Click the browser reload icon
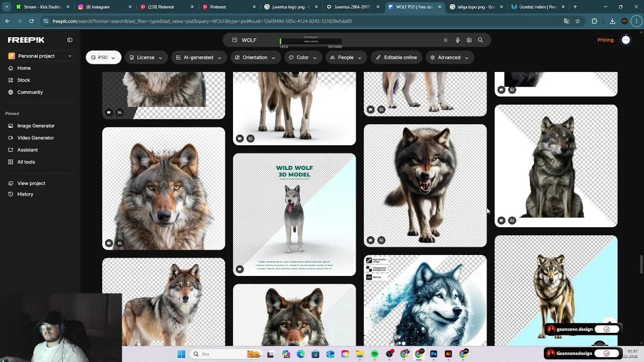The image size is (644, 362). 31,21
